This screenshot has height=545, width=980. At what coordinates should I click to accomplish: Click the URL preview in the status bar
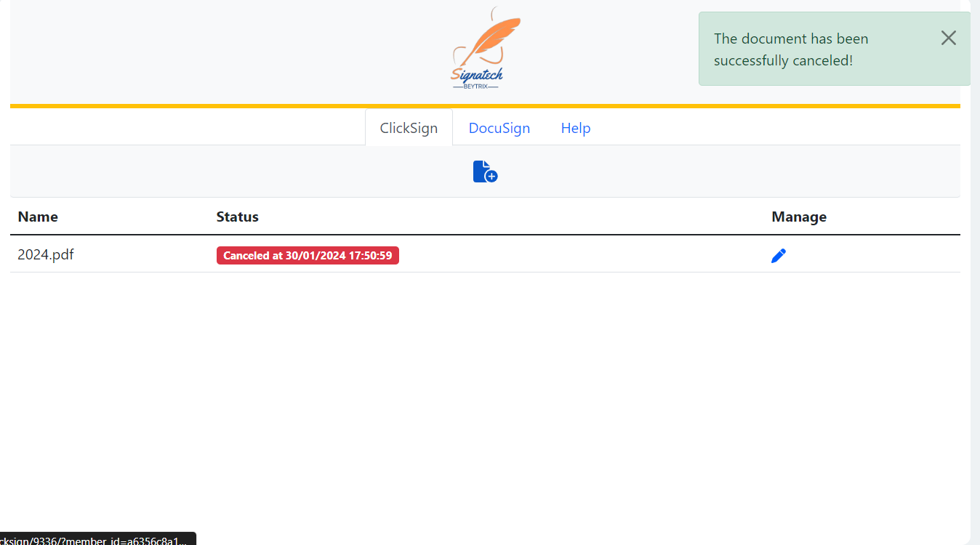pyautogui.click(x=95, y=539)
